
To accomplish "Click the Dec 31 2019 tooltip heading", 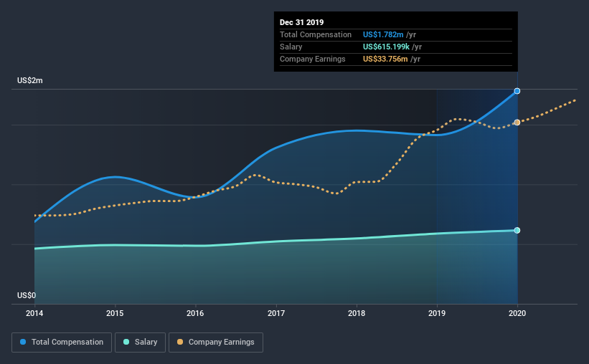I will [301, 22].
